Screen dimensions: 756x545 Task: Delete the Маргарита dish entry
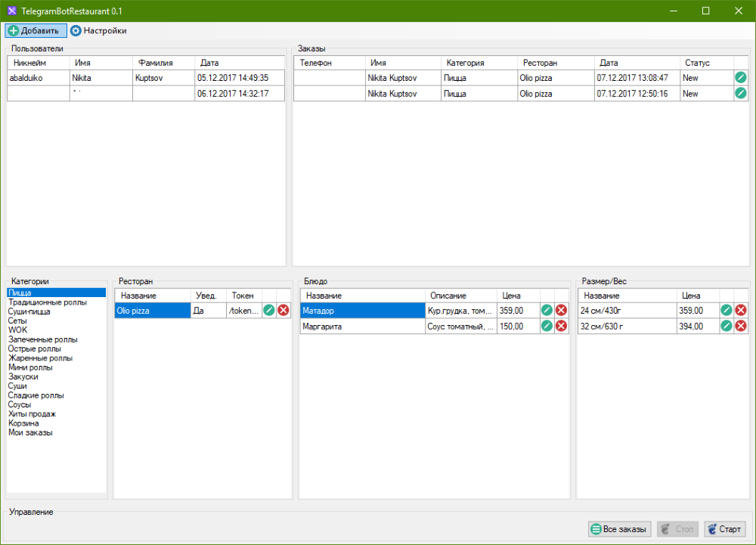tap(561, 326)
